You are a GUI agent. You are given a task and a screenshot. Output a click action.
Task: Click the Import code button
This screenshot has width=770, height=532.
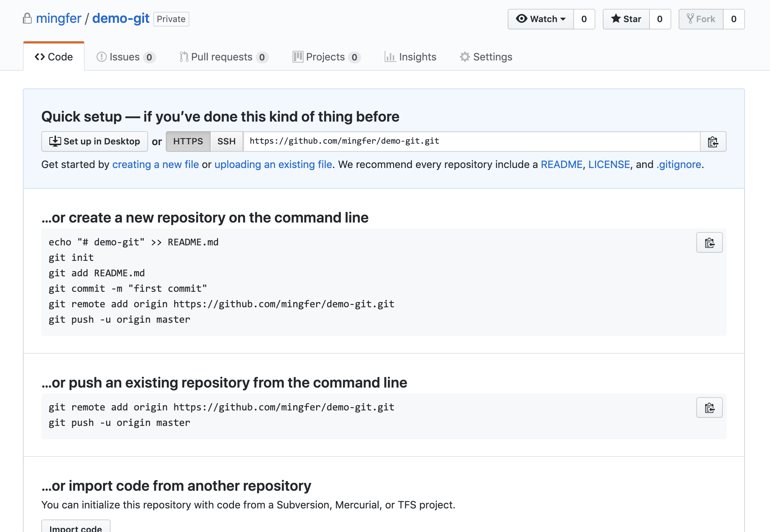click(76, 527)
